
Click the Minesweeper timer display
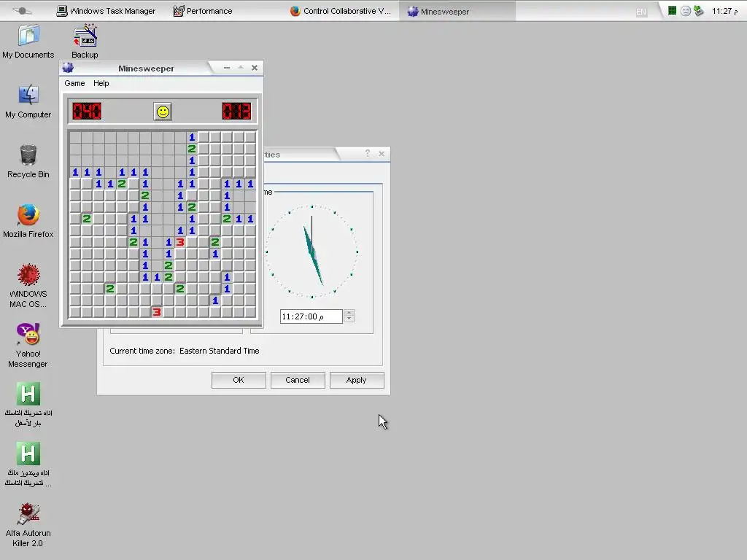[x=236, y=112]
